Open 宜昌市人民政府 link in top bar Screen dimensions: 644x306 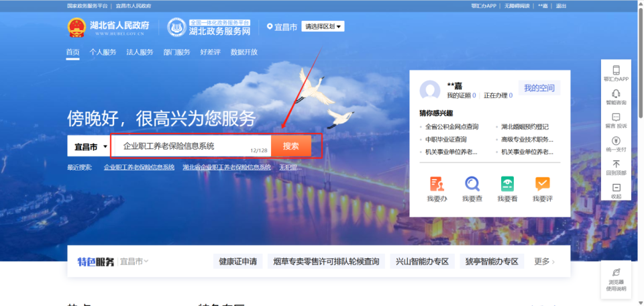click(133, 6)
